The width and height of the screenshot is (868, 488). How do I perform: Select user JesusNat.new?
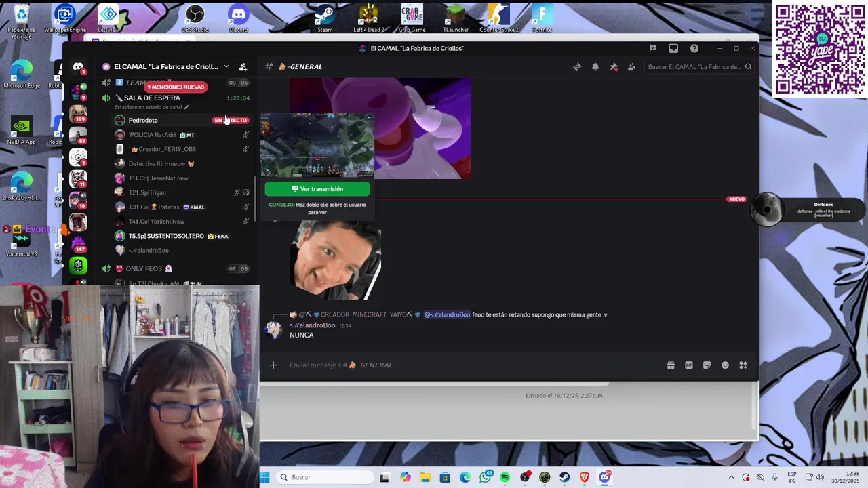point(158,178)
